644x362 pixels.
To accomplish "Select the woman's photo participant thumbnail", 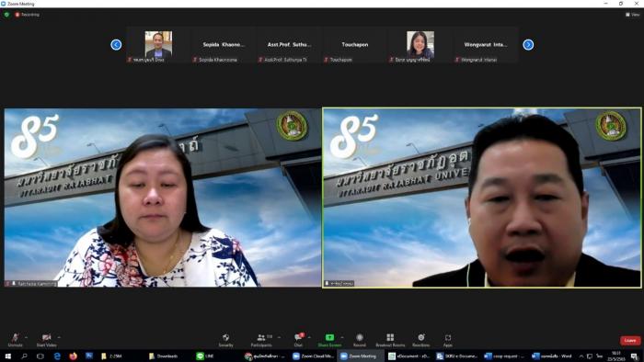I will (420, 45).
